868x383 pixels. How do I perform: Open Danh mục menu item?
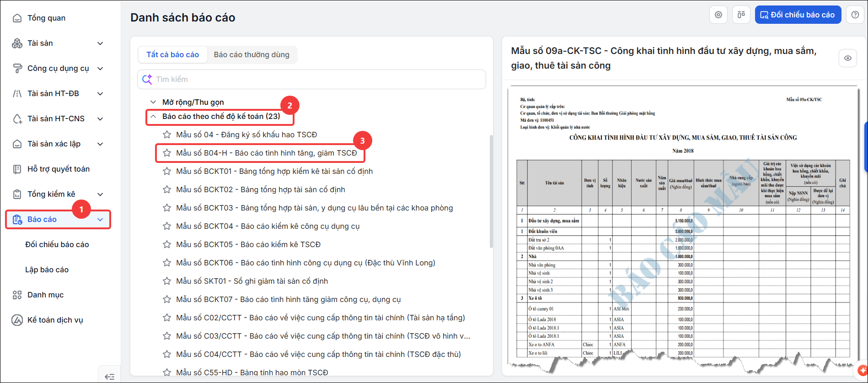46,295
